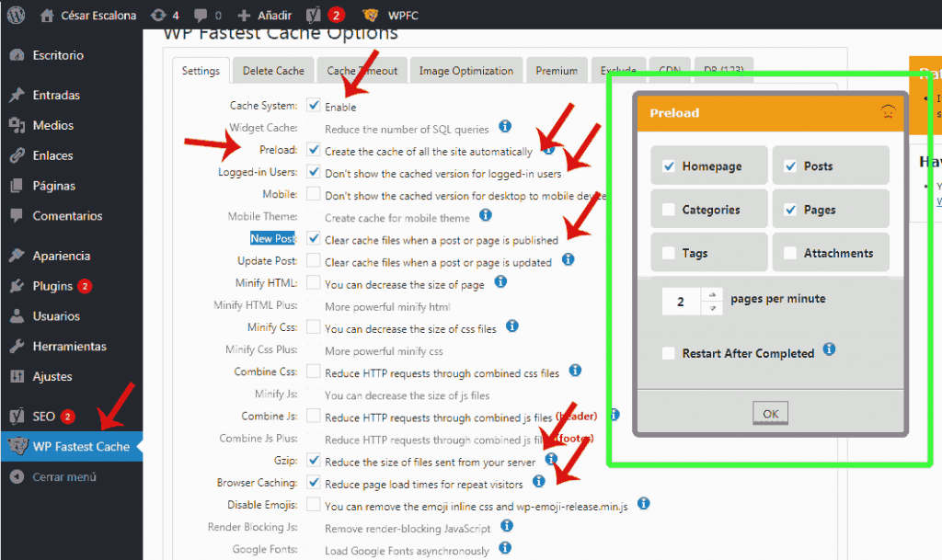
Task: Uncheck Homepage in the Preload dialog
Action: pos(668,166)
